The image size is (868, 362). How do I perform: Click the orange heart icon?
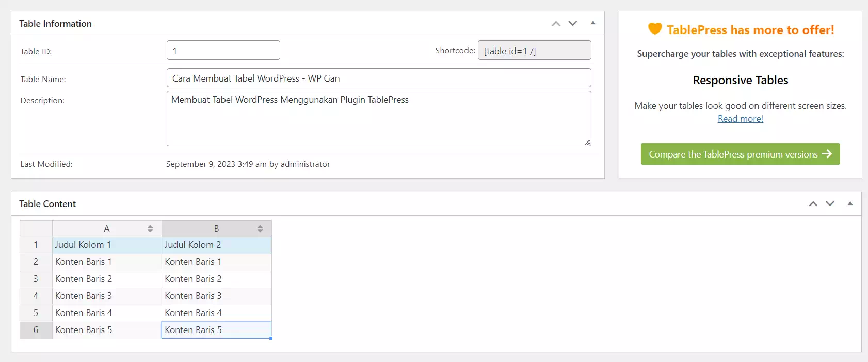pyautogui.click(x=655, y=29)
